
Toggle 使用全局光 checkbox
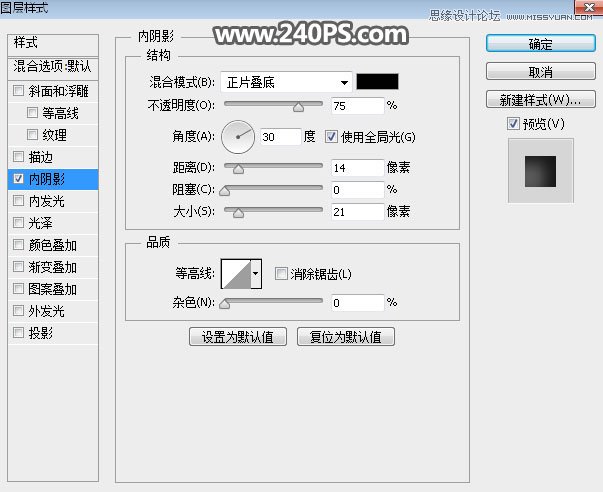click(x=331, y=137)
